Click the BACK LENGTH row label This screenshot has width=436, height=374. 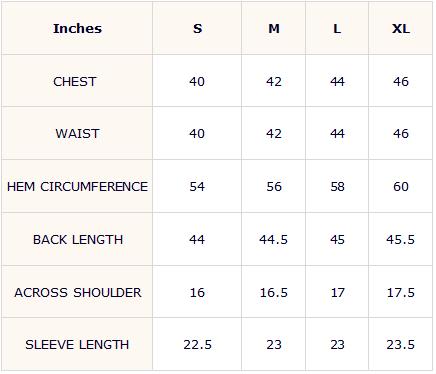point(78,240)
